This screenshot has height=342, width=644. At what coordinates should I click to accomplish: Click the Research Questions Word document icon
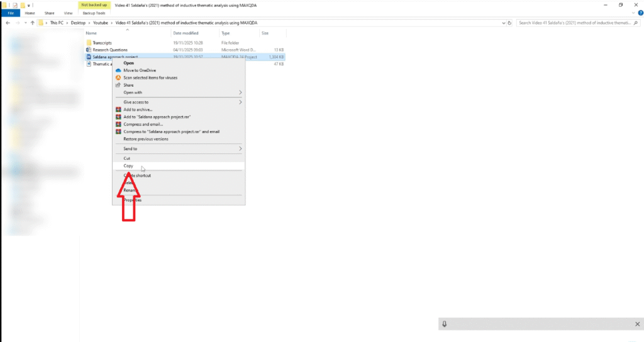89,50
